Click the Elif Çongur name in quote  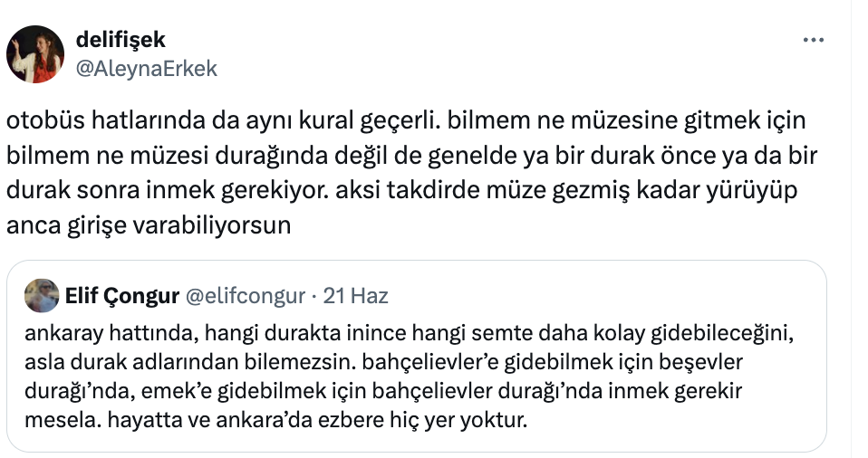click(x=121, y=296)
